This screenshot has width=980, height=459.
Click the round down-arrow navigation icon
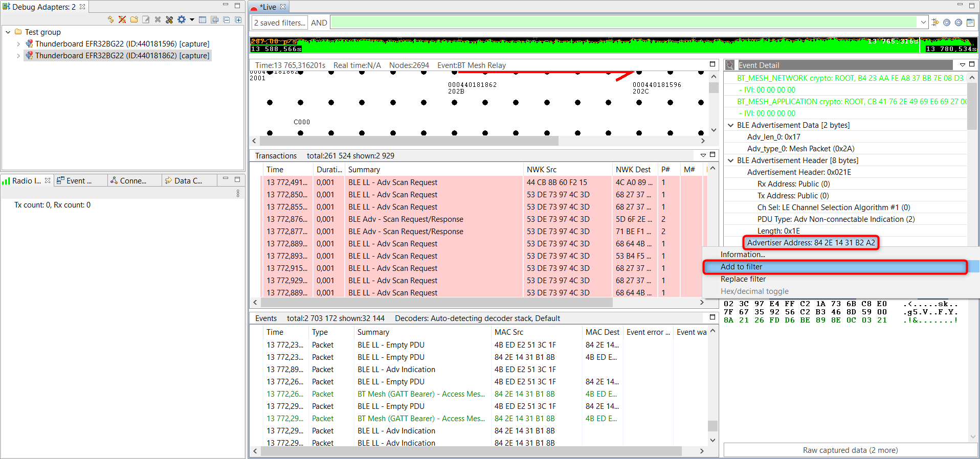point(947,22)
